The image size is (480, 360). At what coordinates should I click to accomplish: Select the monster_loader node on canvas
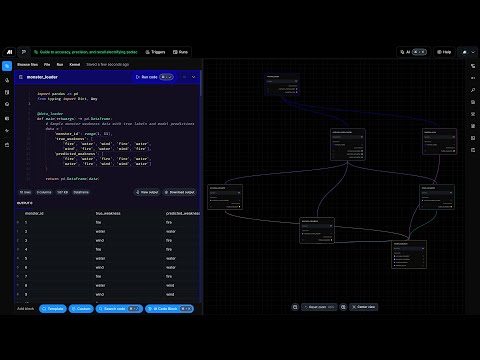[282, 85]
